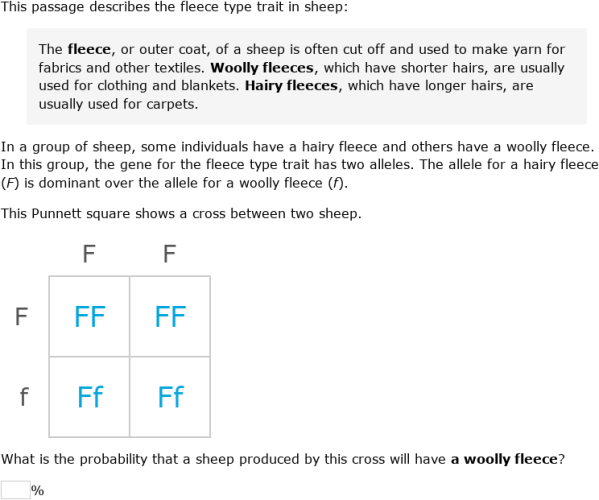Click the lowercase f row label allele
599x500 pixels.
(24, 397)
